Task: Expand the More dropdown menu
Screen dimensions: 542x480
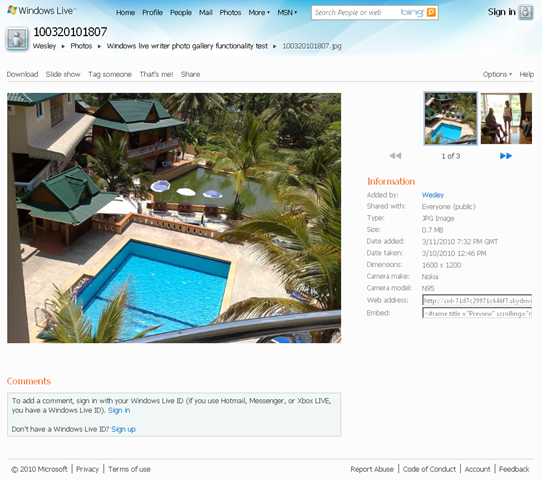Action: [x=259, y=13]
